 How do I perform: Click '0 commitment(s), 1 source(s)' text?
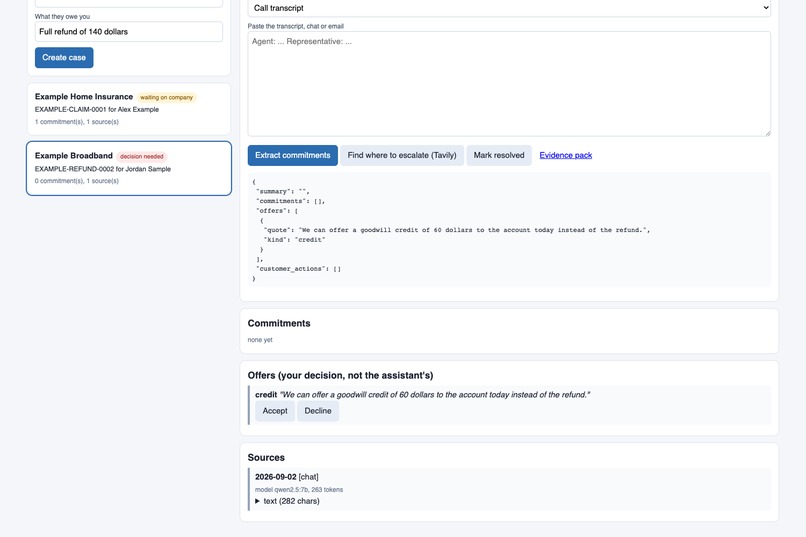coord(77,181)
